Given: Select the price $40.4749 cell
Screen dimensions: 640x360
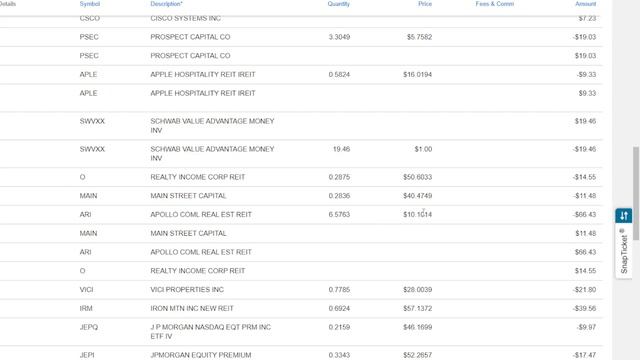Looking at the screenshot, I should click(x=418, y=196).
